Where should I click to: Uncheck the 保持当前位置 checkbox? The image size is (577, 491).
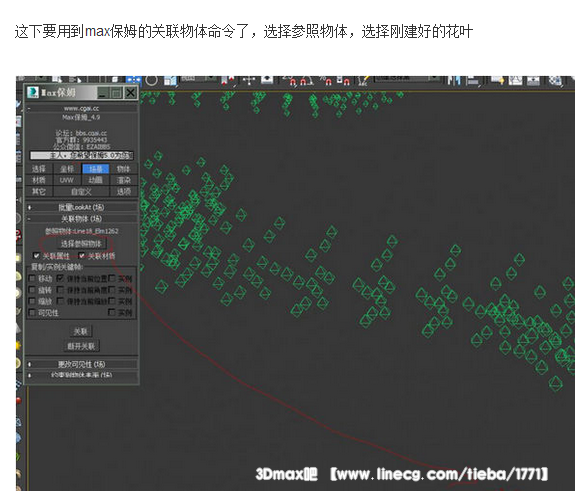tap(60, 279)
